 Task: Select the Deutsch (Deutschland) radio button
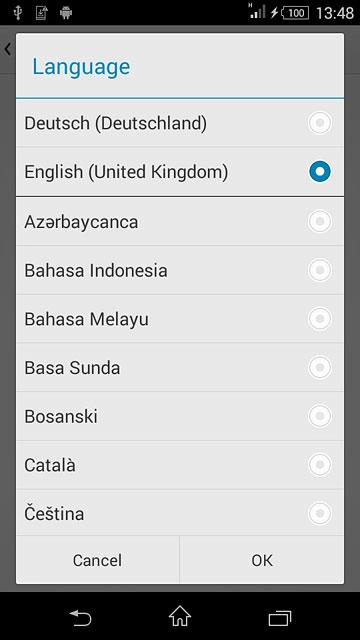click(320, 123)
